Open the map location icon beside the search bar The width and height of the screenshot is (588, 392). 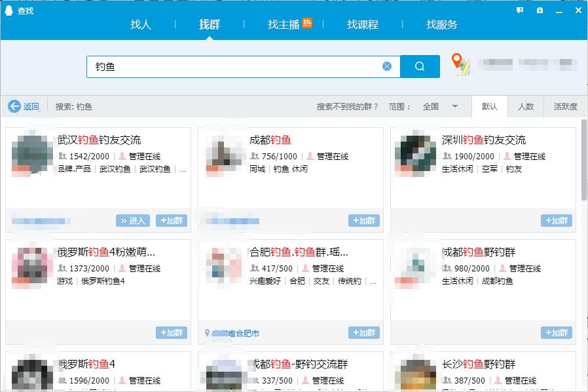click(x=461, y=66)
